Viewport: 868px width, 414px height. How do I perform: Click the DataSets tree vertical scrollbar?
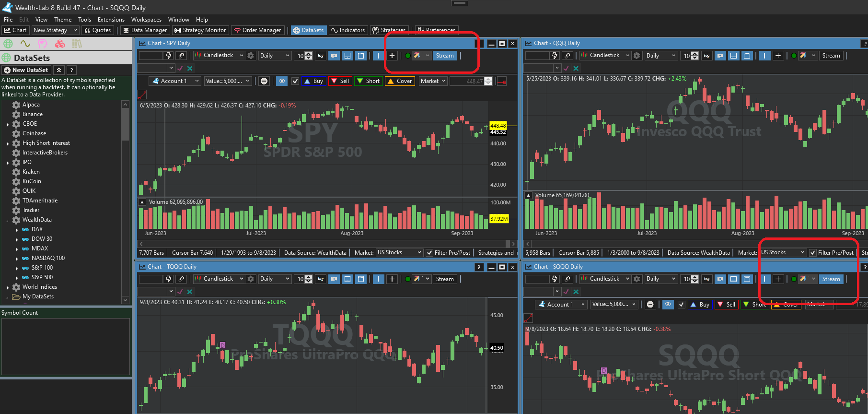click(x=126, y=202)
